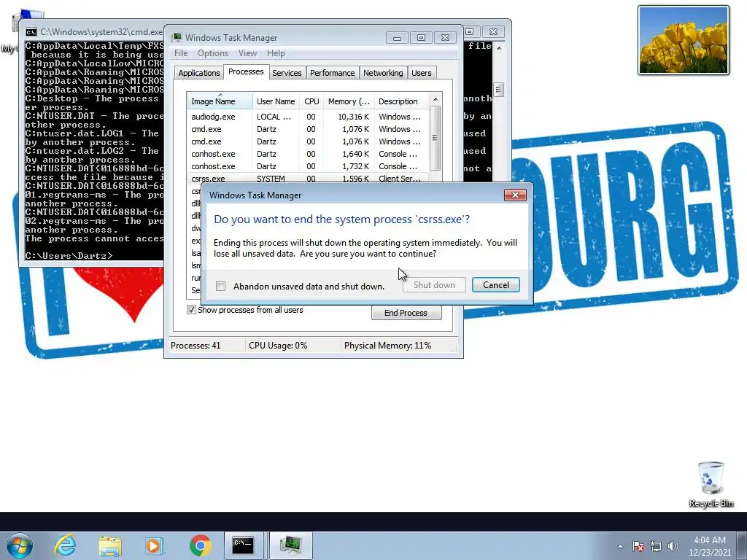
Task: Click the process list scrollbar thumb
Action: click(435, 138)
